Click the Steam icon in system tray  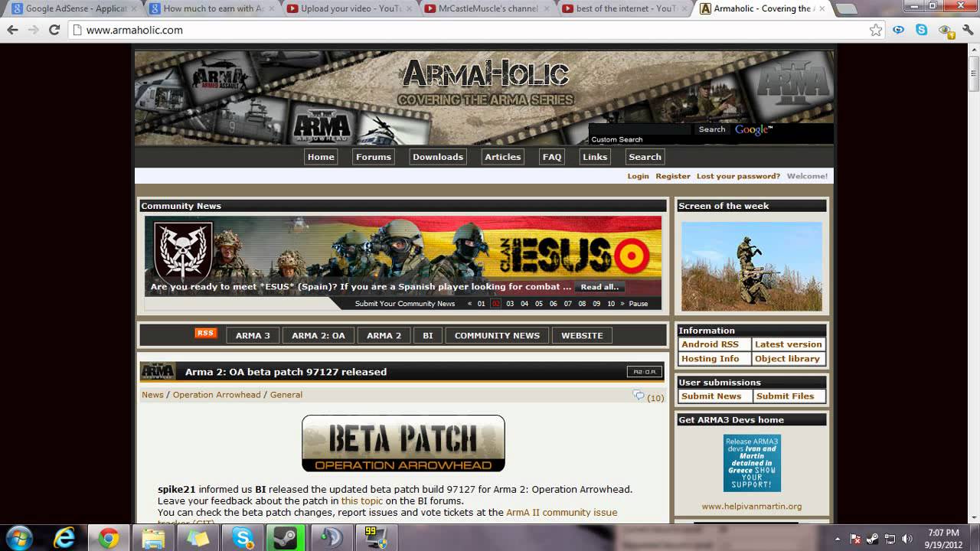[874, 539]
